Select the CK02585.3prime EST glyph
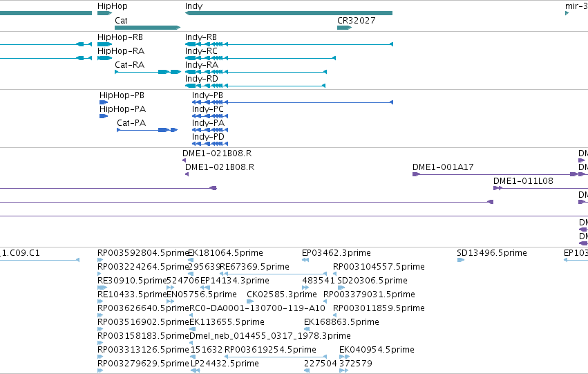 (x=250, y=301)
